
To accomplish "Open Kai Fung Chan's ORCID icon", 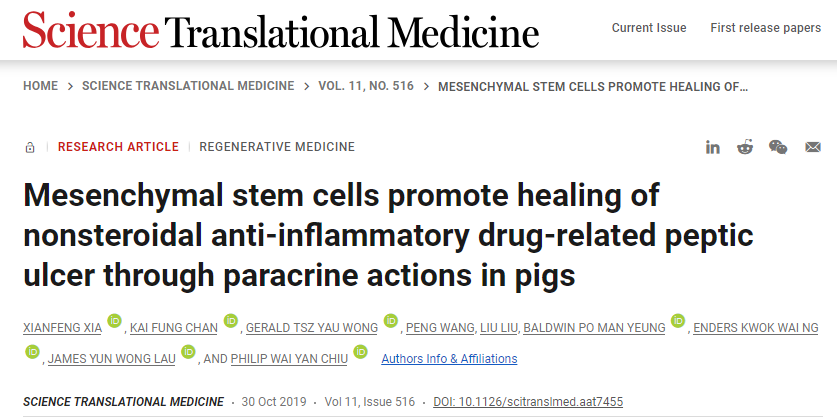I will (231, 322).
